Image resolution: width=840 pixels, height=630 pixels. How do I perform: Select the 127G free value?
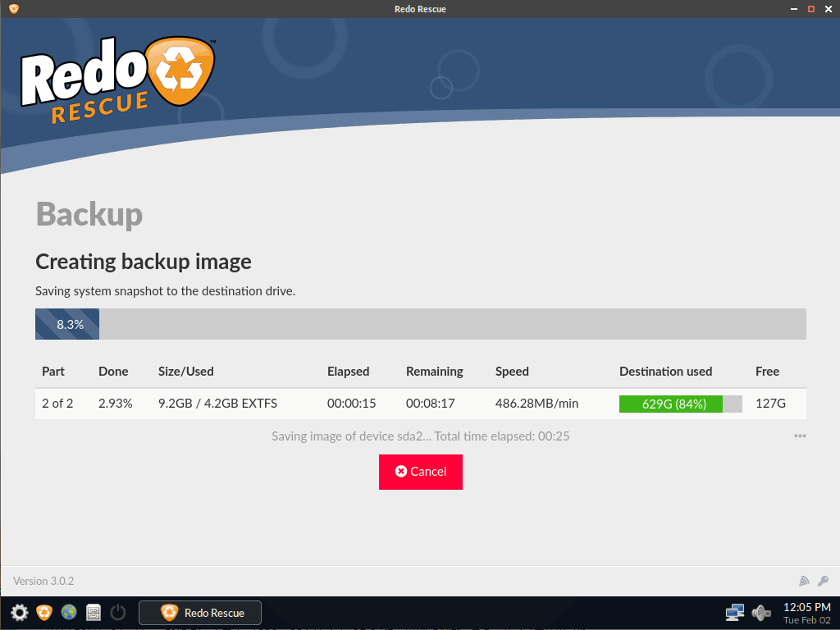click(770, 404)
